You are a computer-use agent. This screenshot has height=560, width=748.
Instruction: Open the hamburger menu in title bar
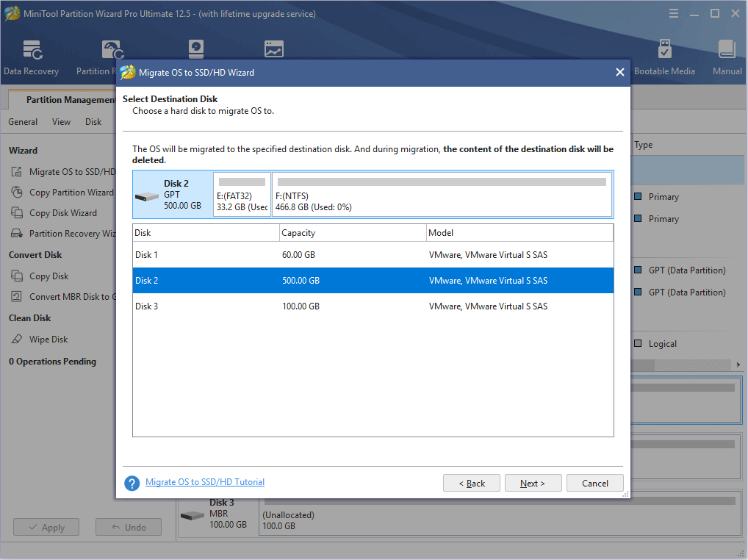(x=674, y=14)
